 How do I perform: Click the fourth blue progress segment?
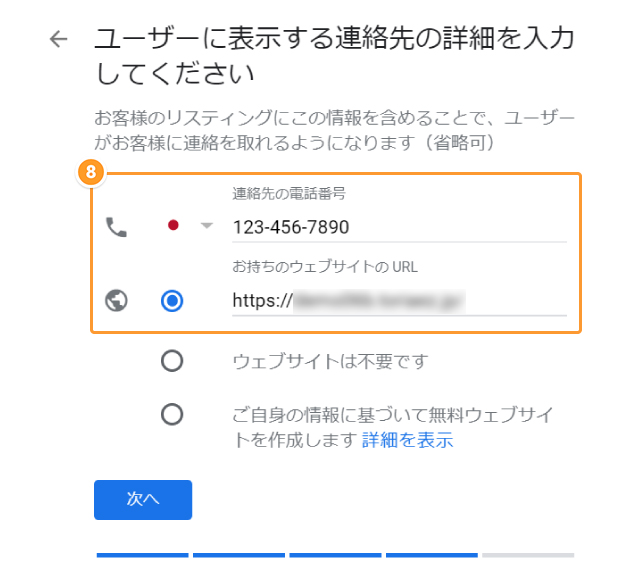(x=432, y=555)
